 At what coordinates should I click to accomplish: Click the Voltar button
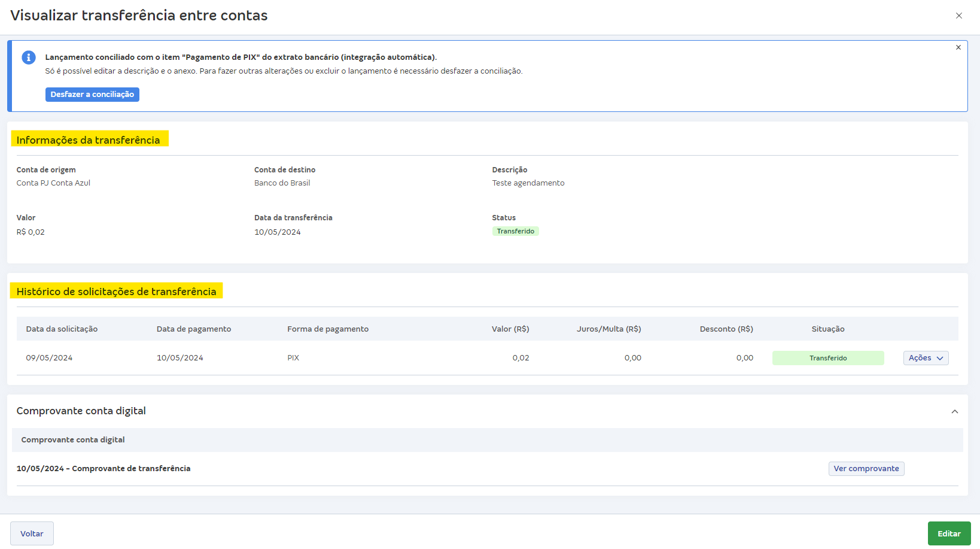click(32, 533)
